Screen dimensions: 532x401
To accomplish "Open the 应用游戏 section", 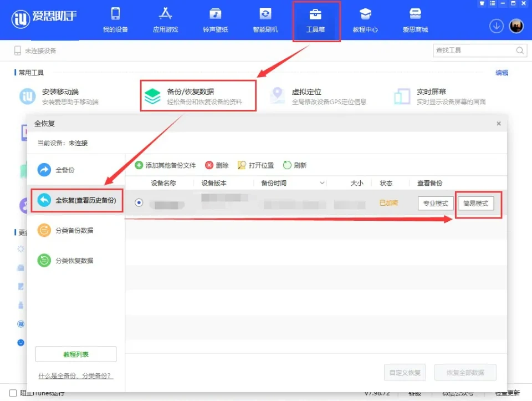I will pyautogui.click(x=166, y=20).
